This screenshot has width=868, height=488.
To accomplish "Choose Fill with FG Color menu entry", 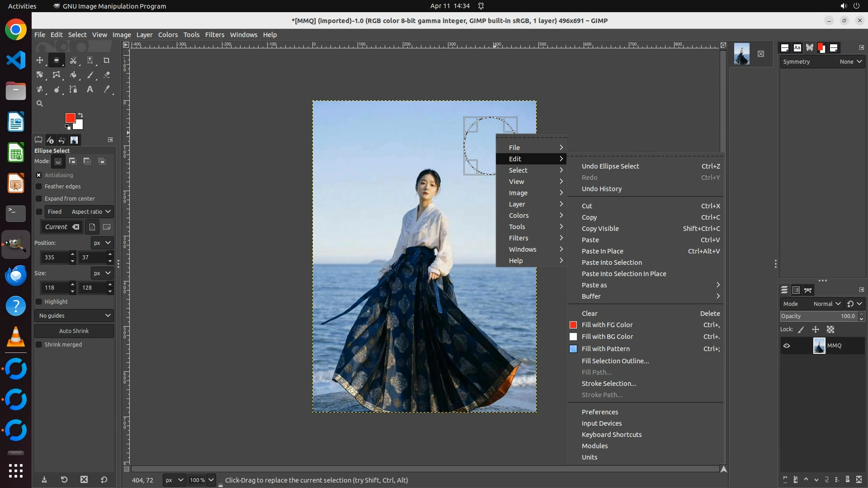I will 607,325.
